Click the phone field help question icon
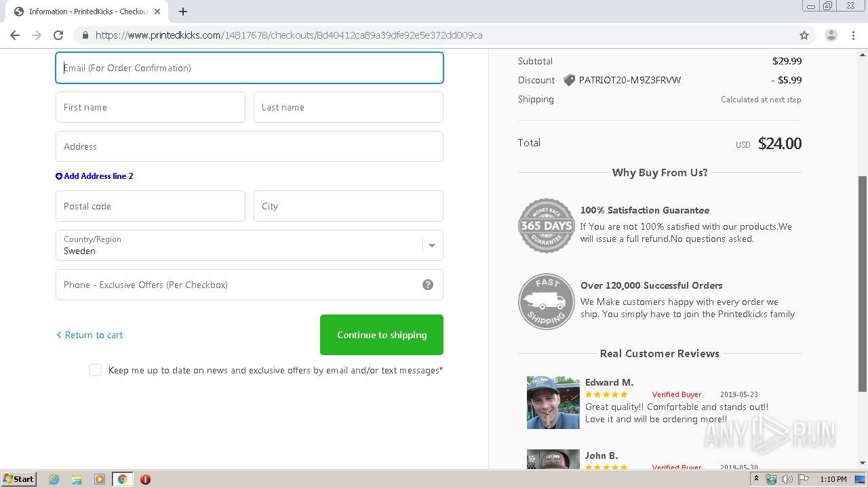The width and height of the screenshot is (868, 488). click(x=428, y=285)
